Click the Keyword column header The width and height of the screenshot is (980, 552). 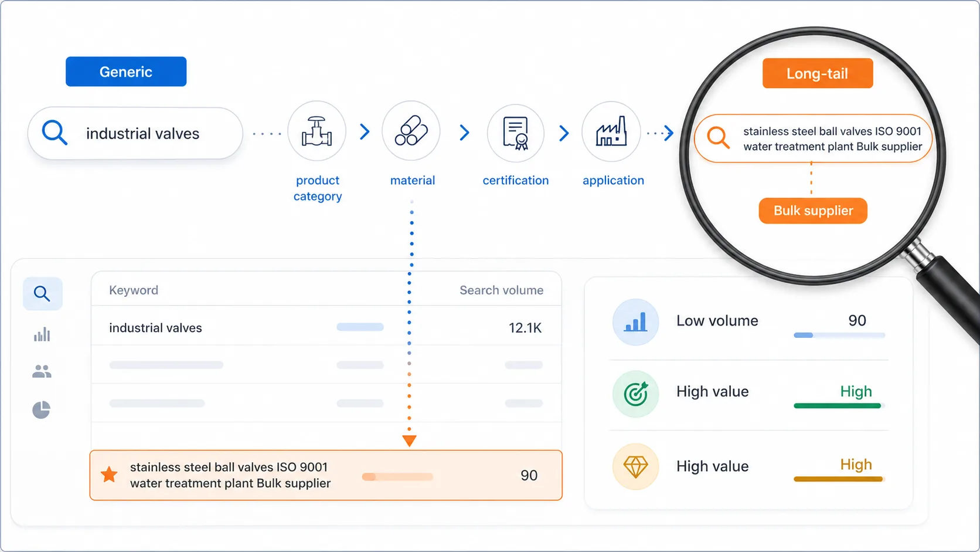click(134, 290)
